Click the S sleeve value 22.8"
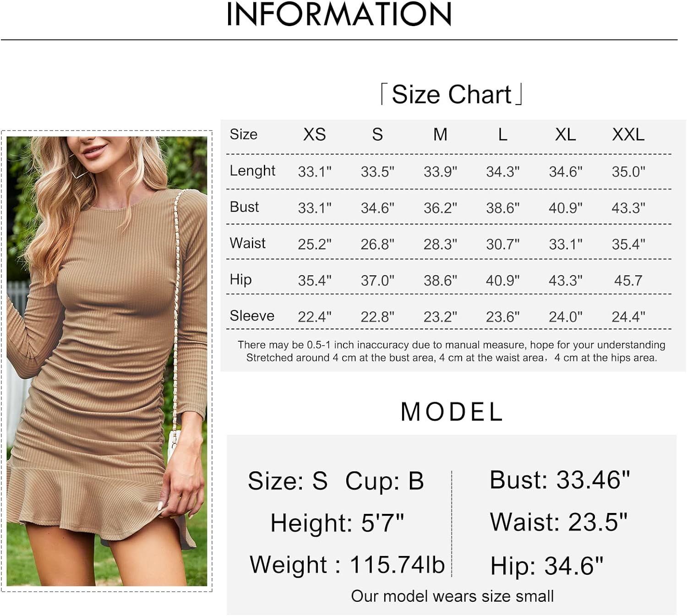 pos(377,316)
